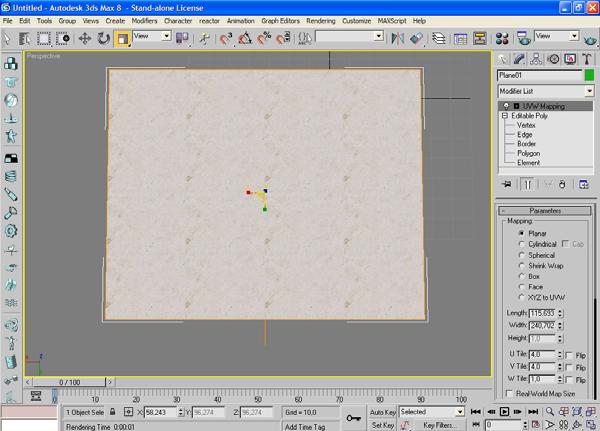Open the Modifiers menu
This screenshot has width=600, height=431.
(x=144, y=21)
